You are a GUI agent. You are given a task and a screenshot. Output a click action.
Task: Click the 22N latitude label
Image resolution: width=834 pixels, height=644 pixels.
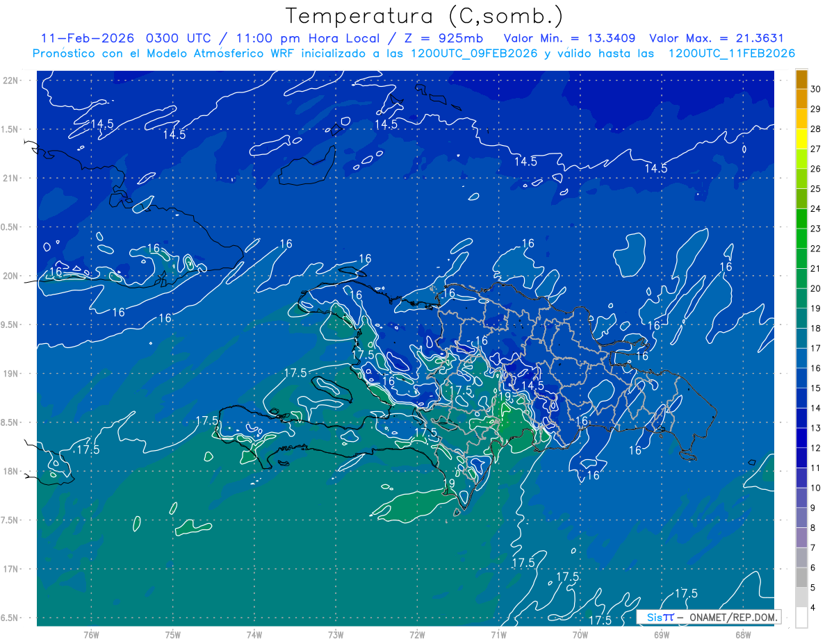(x=10, y=81)
